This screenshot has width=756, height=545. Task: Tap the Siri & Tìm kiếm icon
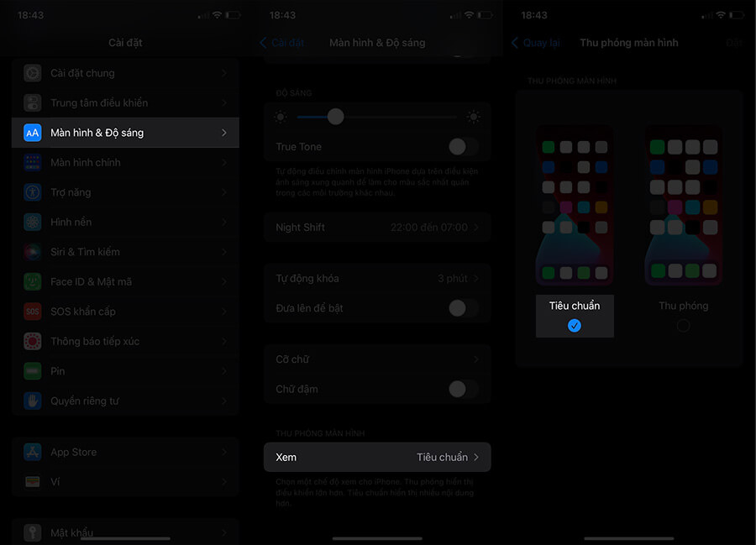(33, 252)
